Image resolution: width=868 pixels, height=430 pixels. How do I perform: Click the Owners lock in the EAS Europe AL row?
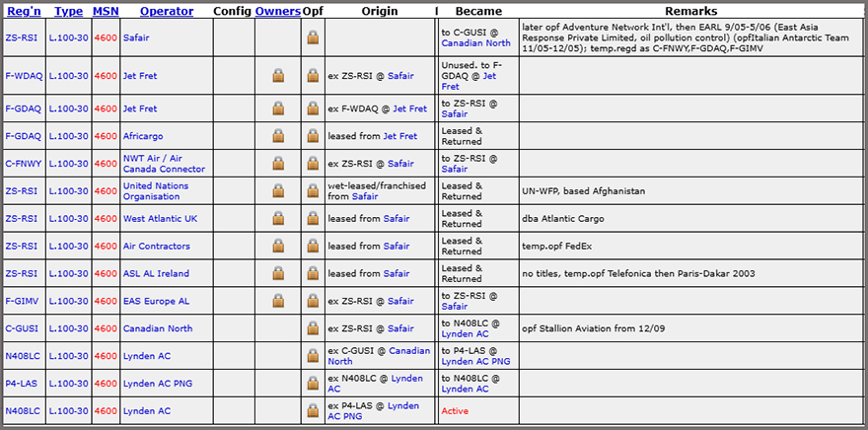(278, 301)
